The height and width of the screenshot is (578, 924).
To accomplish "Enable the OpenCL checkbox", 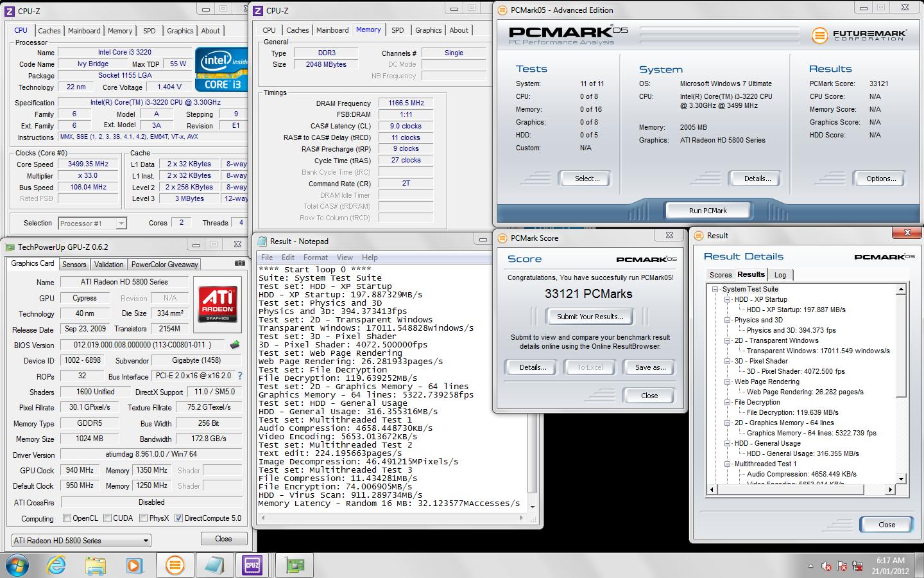I will pyautogui.click(x=67, y=518).
